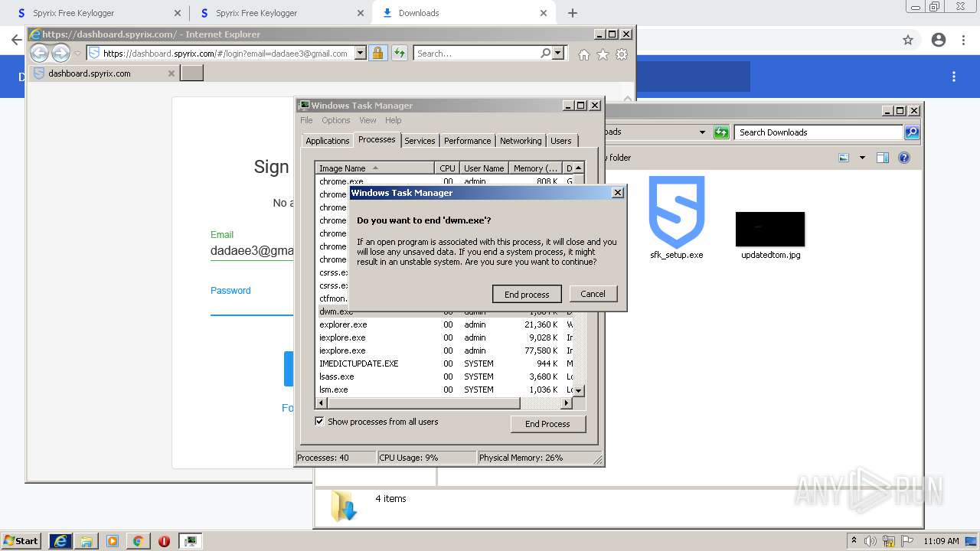Screen dimensions: 980x551
Task: Open the IE Tools gear icon
Action: (622, 54)
